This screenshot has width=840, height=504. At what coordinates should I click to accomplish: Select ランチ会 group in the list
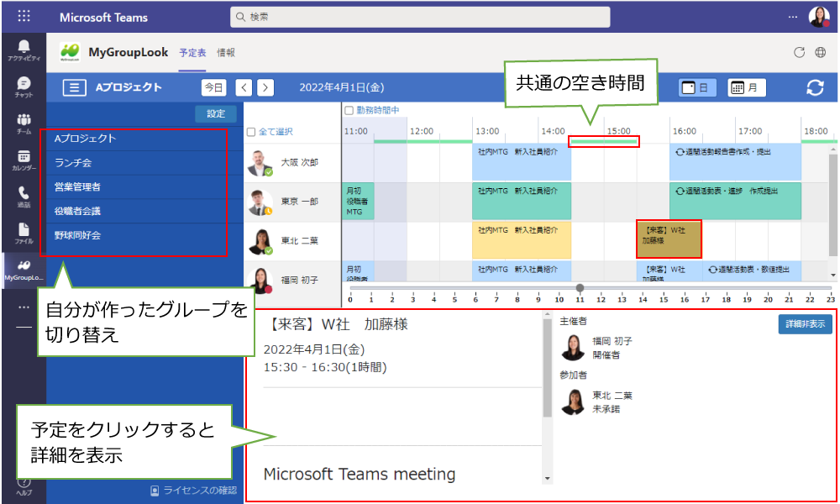[73, 163]
